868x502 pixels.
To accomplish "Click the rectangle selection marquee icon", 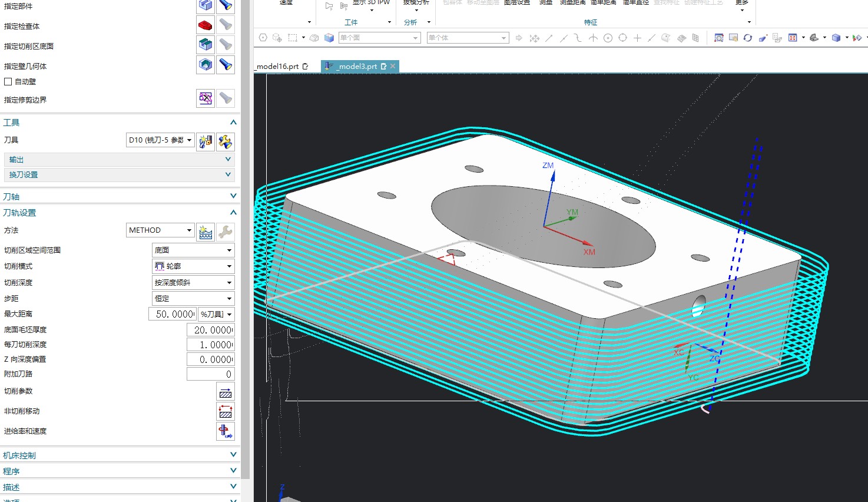I will [293, 38].
